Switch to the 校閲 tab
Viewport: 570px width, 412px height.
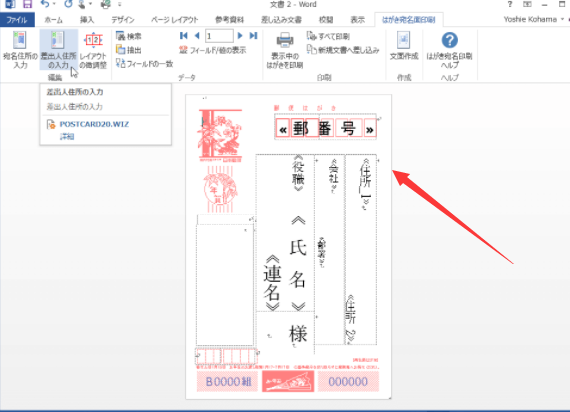(x=326, y=20)
